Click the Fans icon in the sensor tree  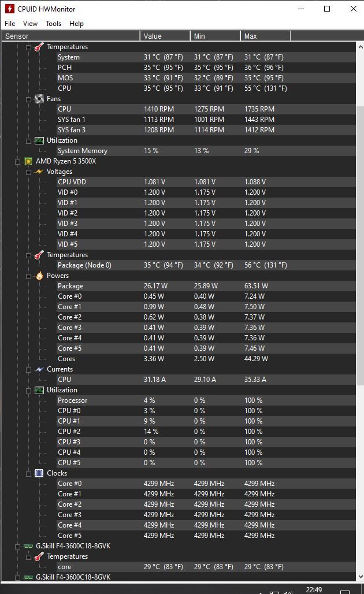39,99
